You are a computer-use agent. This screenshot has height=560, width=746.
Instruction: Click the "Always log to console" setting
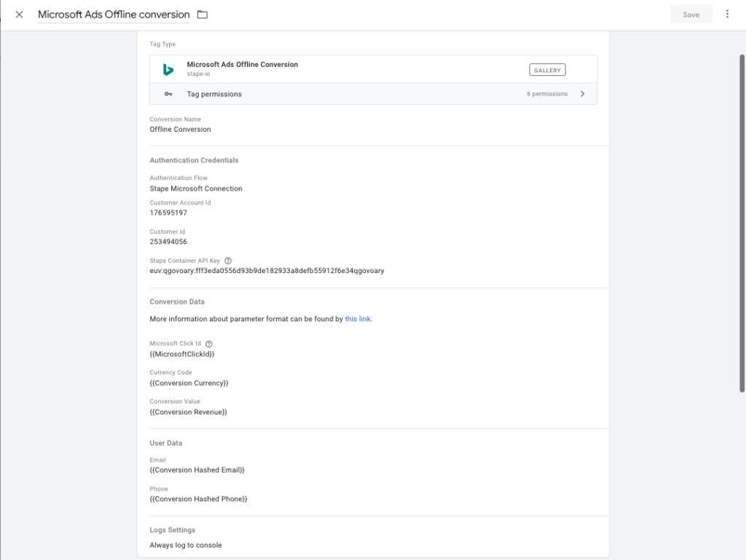tap(186, 545)
